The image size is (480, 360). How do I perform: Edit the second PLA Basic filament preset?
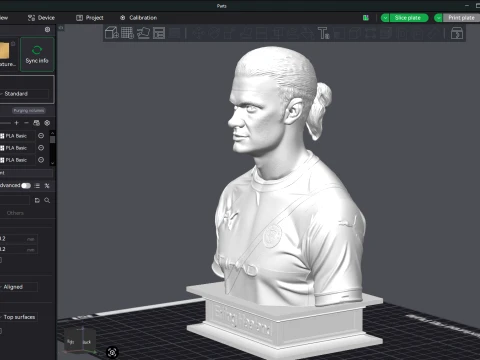pos(41,148)
